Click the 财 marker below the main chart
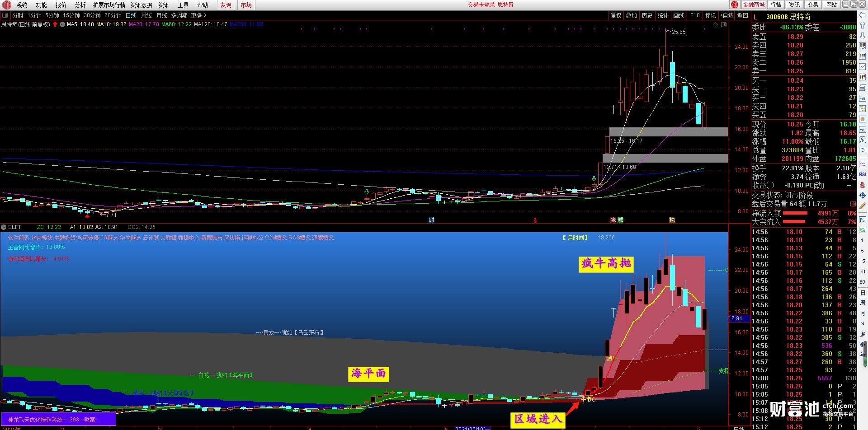The image size is (868, 430). pos(431,220)
